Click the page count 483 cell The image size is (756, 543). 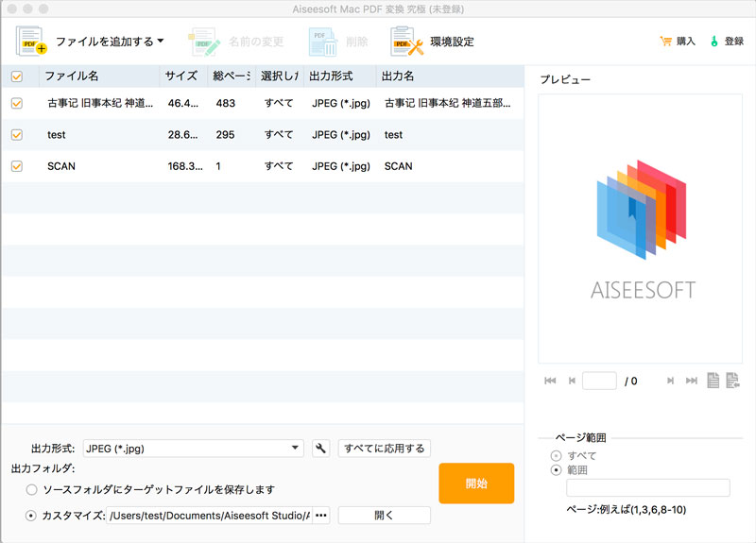click(225, 103)
